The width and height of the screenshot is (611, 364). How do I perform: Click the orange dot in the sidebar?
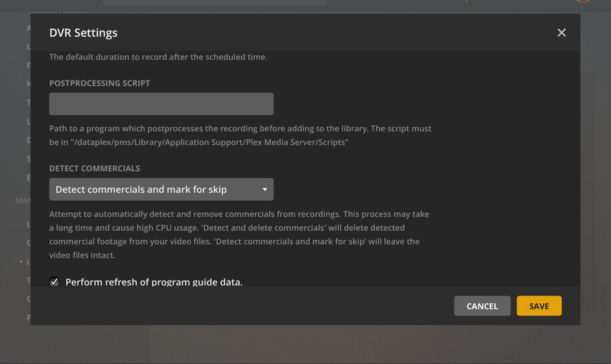(x=21, y=262)
